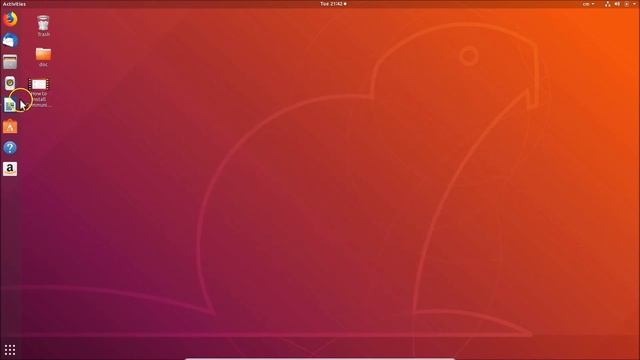Launch Rhythmbox music player from the dock
640x360 pixels.
10,83
